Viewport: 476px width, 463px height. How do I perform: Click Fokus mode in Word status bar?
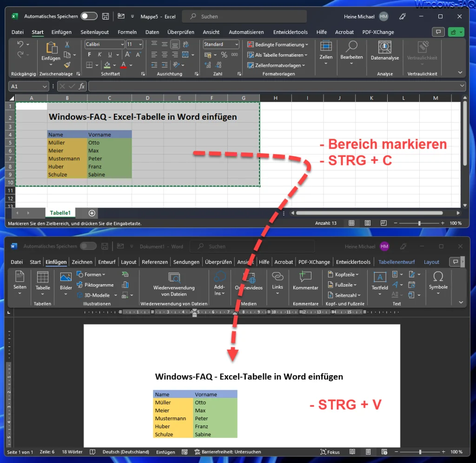[x=331, y=452]
